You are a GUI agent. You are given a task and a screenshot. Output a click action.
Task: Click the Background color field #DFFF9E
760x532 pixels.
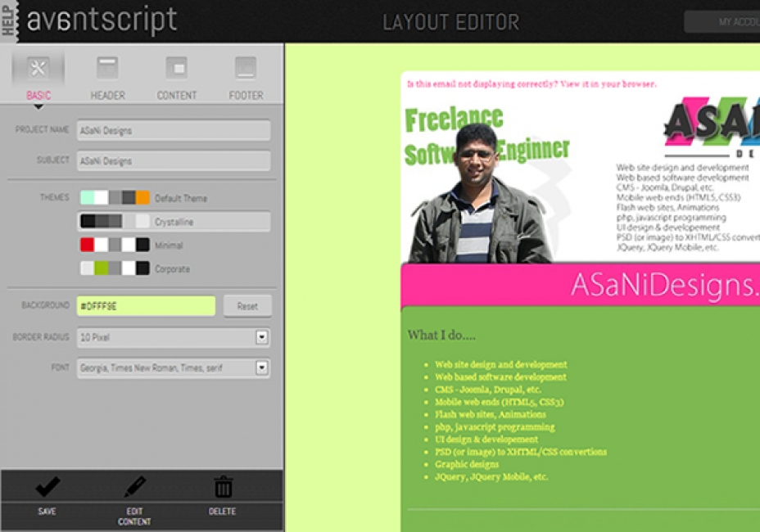click(146, 306)
